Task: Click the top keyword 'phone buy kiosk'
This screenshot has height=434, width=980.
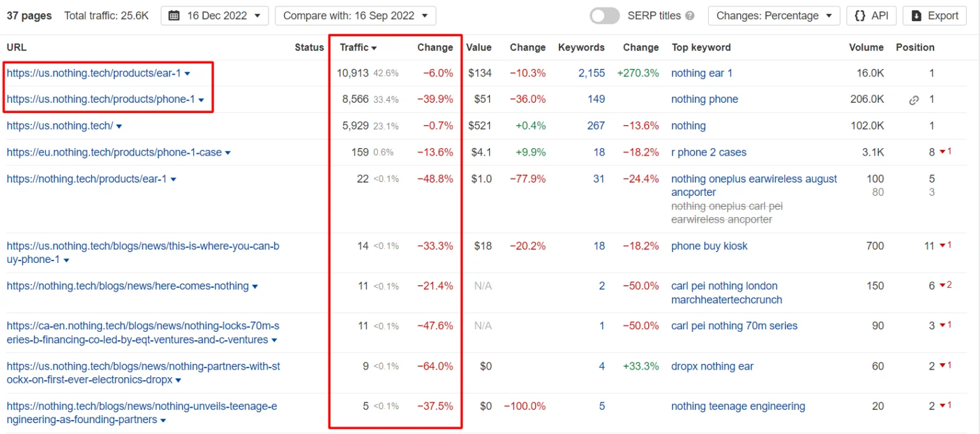Action: click(x=709, y=246)
